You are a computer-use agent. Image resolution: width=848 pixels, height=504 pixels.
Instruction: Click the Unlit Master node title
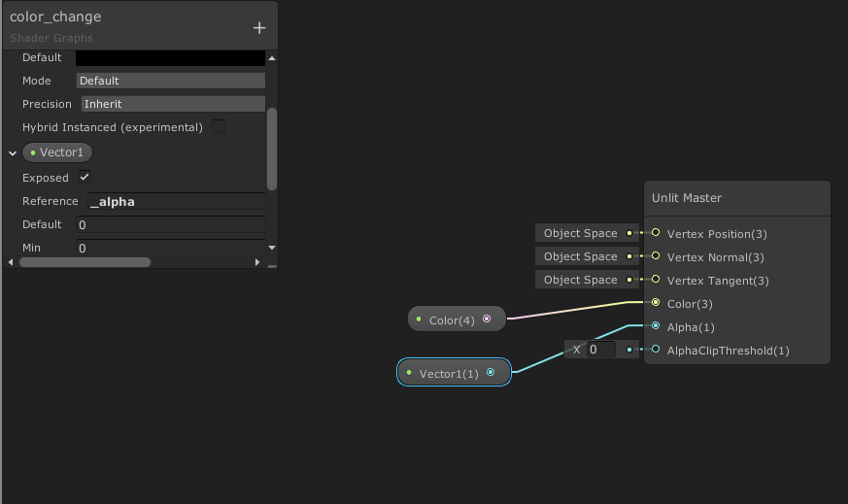(687, 198)
